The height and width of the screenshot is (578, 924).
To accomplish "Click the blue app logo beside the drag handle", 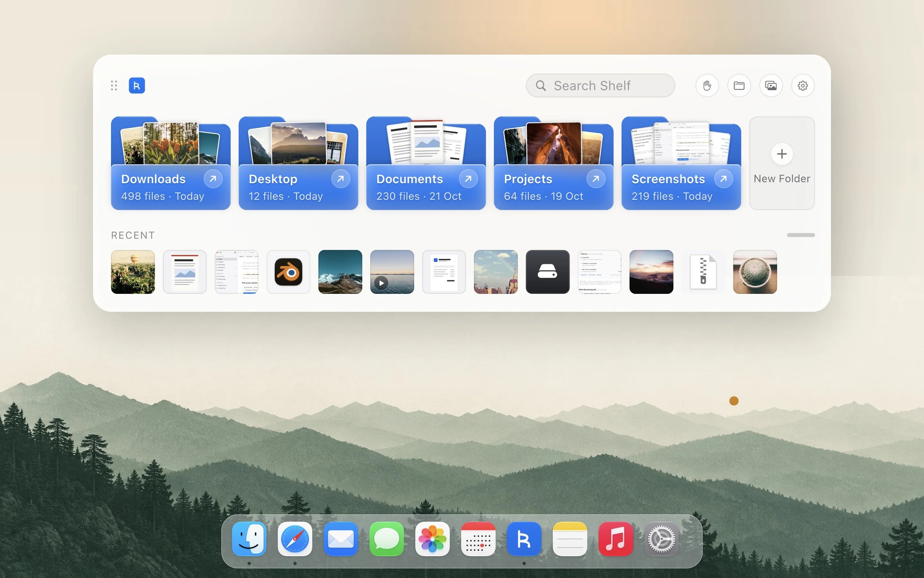I will [x=137, y=85].
